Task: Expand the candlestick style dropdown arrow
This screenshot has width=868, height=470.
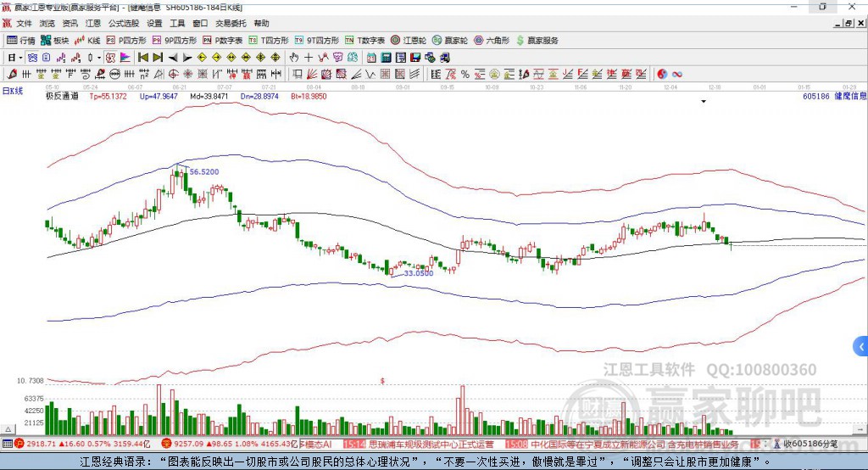Action: (x=99, y=58)
